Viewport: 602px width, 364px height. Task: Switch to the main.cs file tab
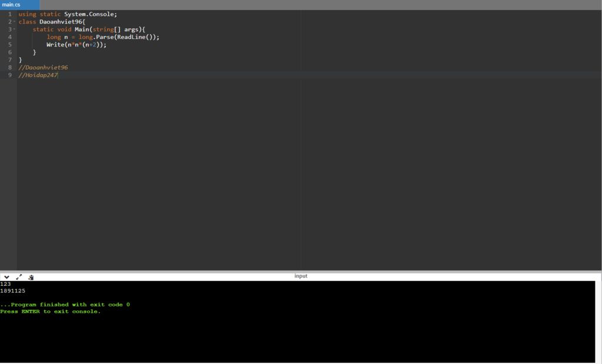(19, 5)
